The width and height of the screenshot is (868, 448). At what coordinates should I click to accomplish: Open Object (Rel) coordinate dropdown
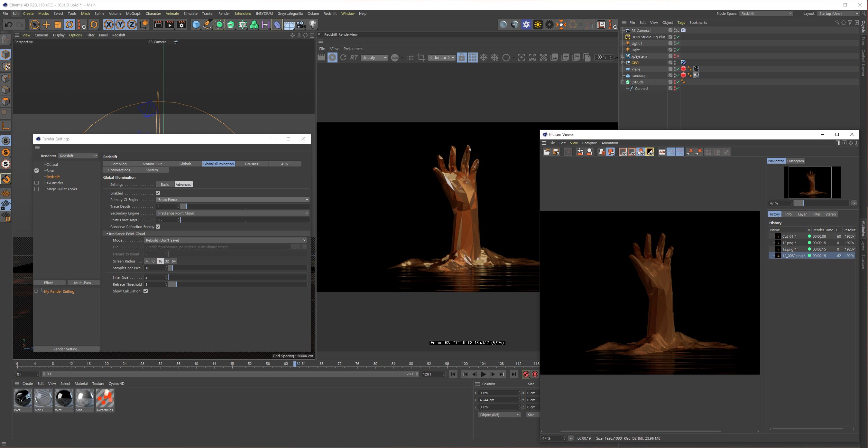click(x=499, y=415)
